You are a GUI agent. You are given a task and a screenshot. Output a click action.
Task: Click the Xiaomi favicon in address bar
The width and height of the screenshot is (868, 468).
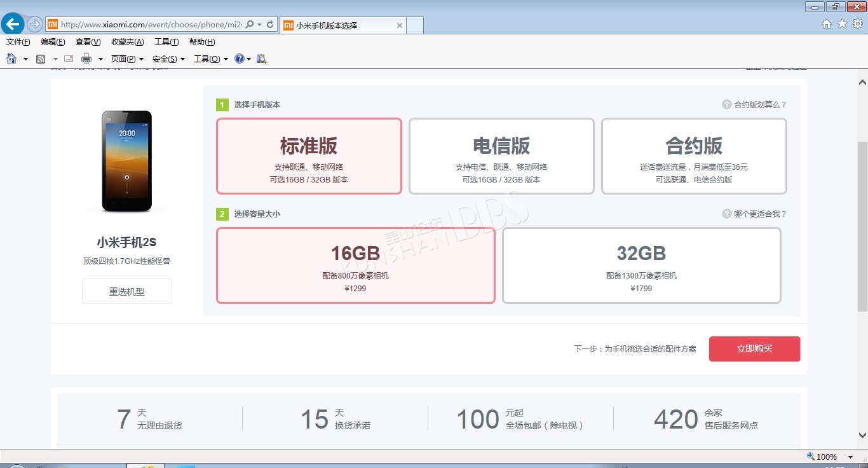(53, 24)
